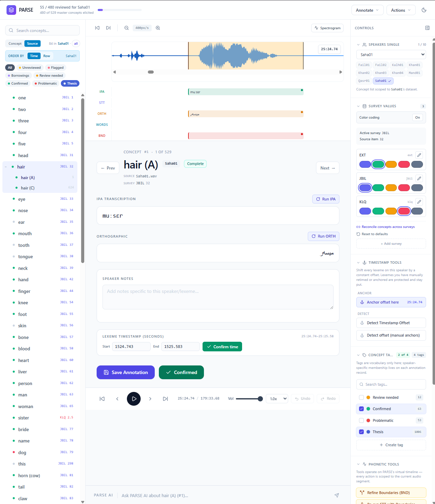Open the Spectrogram view
The width and height of the screenshot is (435, 504).
click(327, 28)
